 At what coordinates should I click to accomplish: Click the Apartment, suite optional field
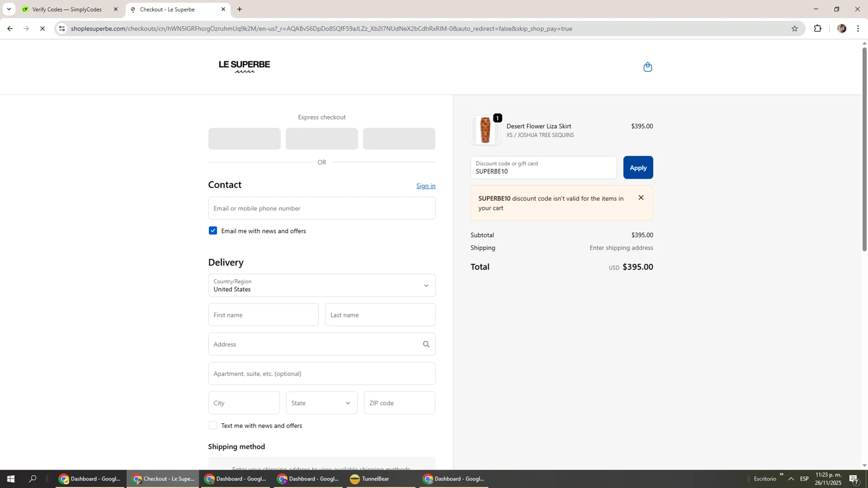[322, 374]
